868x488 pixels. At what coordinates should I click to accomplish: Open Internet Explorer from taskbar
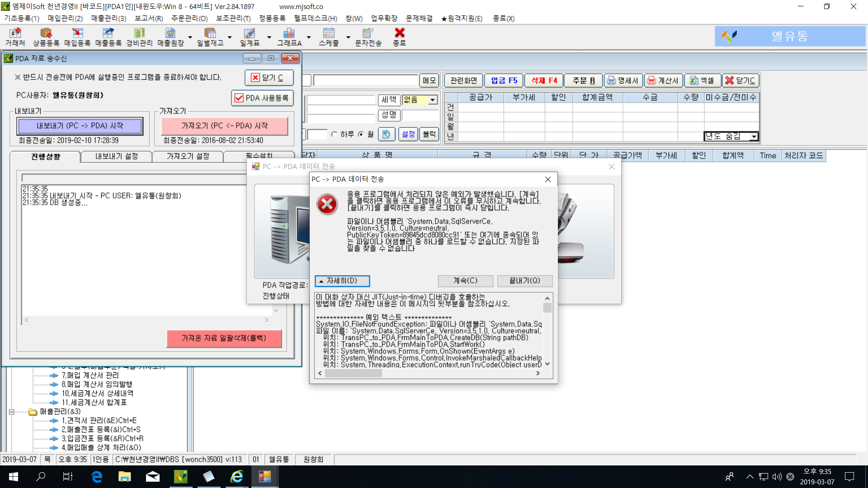point(237,477)
